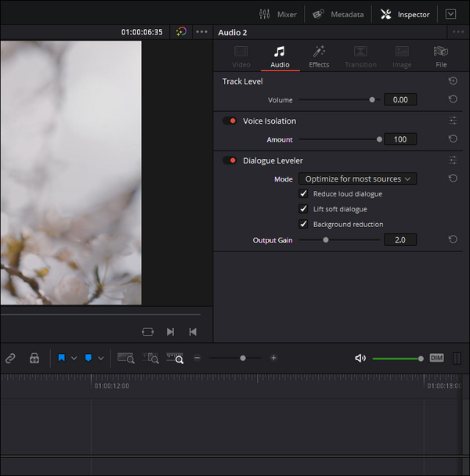Click the linked selection chain icon

(10, 358)
